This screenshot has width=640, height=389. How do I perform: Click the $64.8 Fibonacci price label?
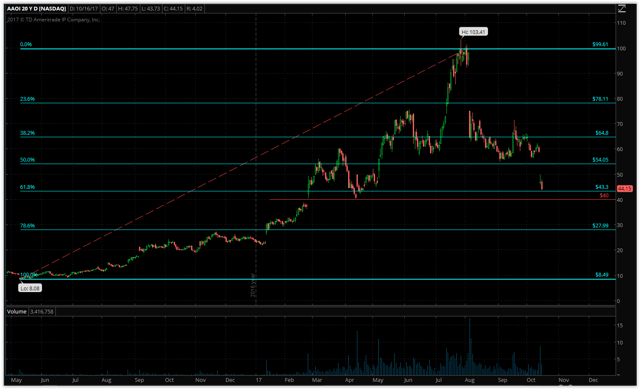pos(602,133)
